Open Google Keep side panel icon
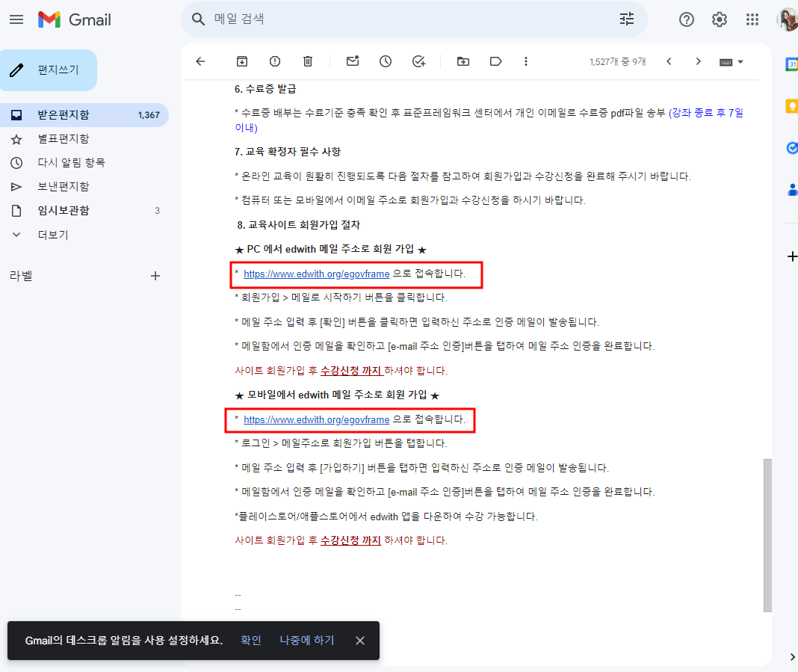798x672 pixels. point(791,106)
